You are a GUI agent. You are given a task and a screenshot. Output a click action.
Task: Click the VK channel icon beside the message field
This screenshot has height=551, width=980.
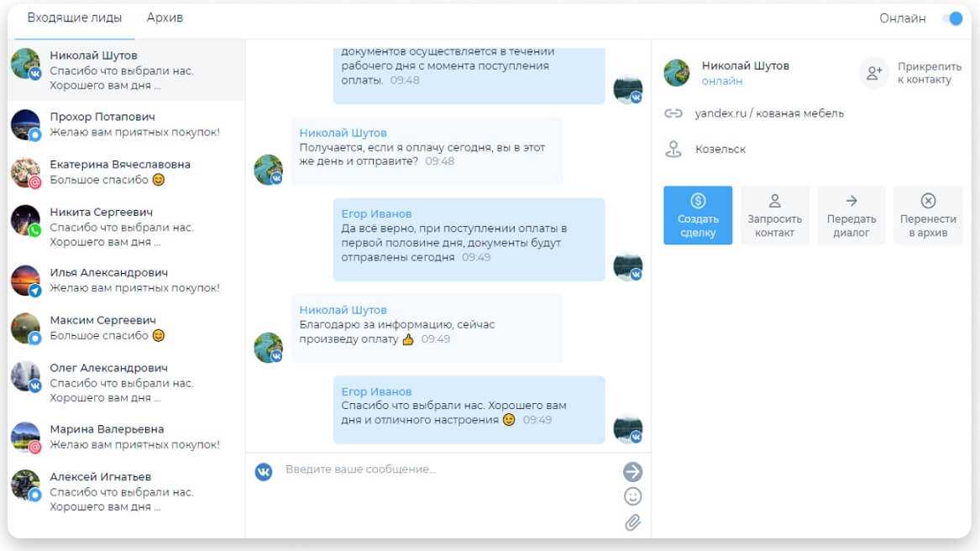[x=264, y=471]
